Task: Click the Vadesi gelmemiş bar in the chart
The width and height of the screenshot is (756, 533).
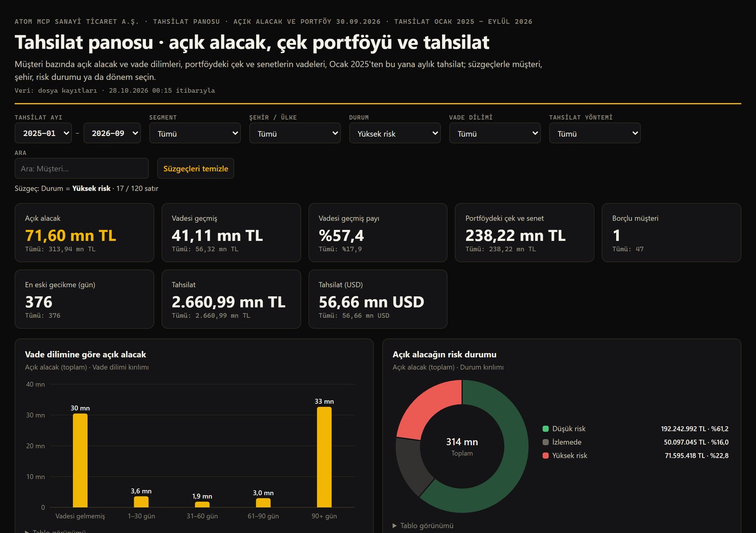Action: [x=80, y=460]
